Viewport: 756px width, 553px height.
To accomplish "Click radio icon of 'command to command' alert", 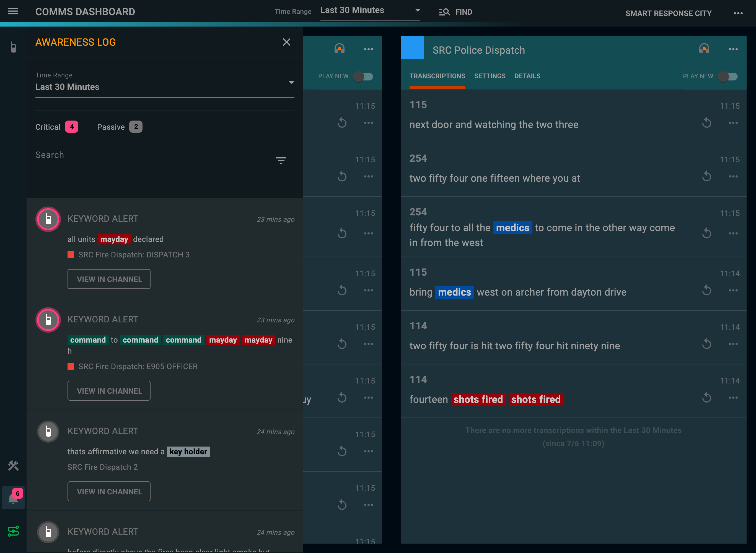I will click(x=48, y=320).
